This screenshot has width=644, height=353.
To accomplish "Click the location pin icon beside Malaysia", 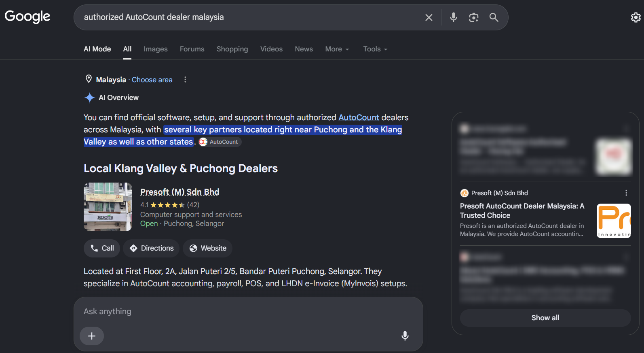I will (89, 79).
